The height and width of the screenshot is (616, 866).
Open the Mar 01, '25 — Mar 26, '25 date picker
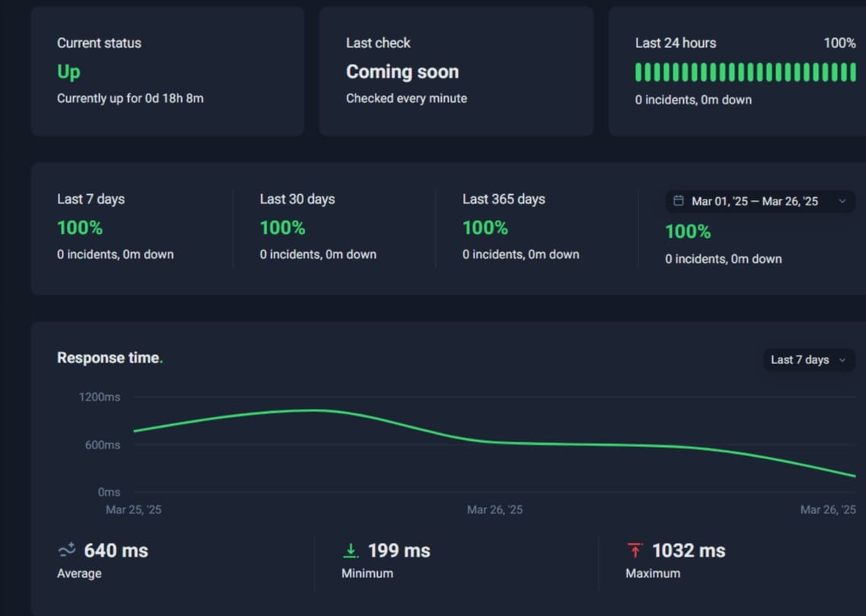[x=754, y=201]
